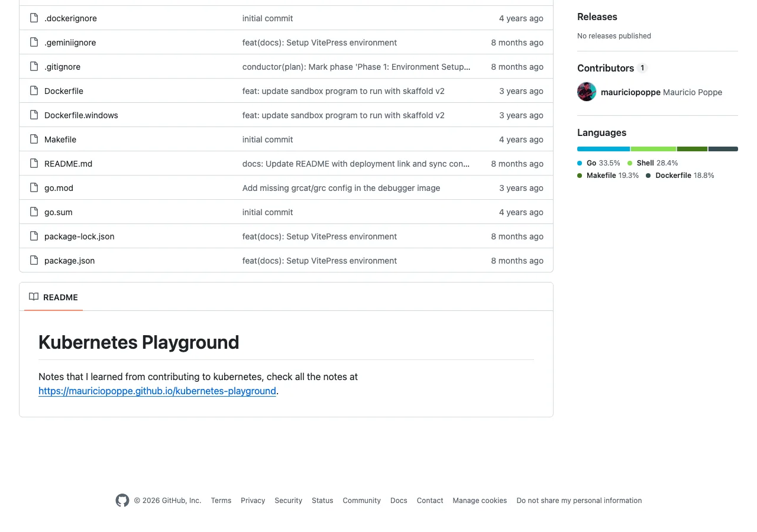Screen dimensions: 757x532
Task: Open the go.mod file
Action: [x=59, y=188]
